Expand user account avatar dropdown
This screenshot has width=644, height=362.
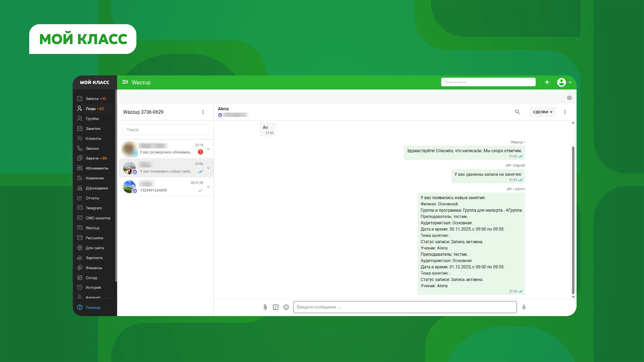564,82
